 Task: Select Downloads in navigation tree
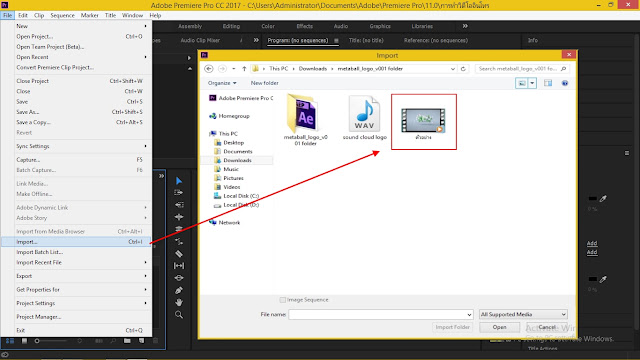tap(237, 160)
